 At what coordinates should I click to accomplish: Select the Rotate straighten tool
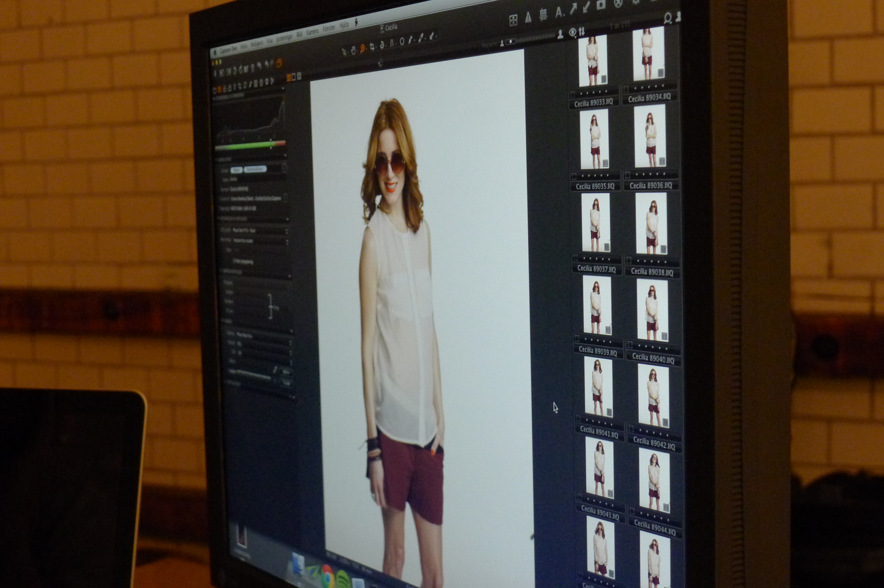pyautogui.click(x=382, y=45)
